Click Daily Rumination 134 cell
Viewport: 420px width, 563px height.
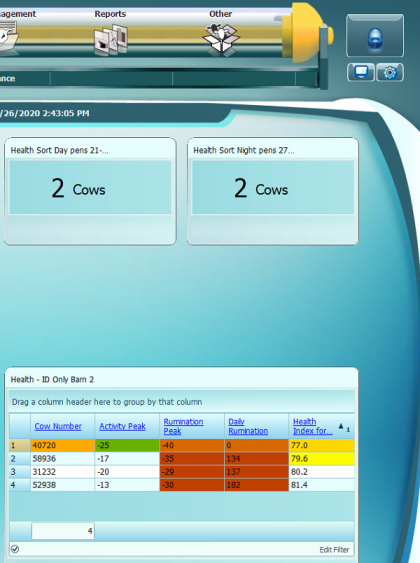pos(257,459)
